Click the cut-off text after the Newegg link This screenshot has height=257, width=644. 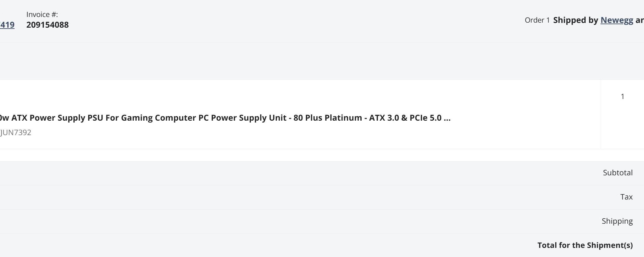[640, 20]
